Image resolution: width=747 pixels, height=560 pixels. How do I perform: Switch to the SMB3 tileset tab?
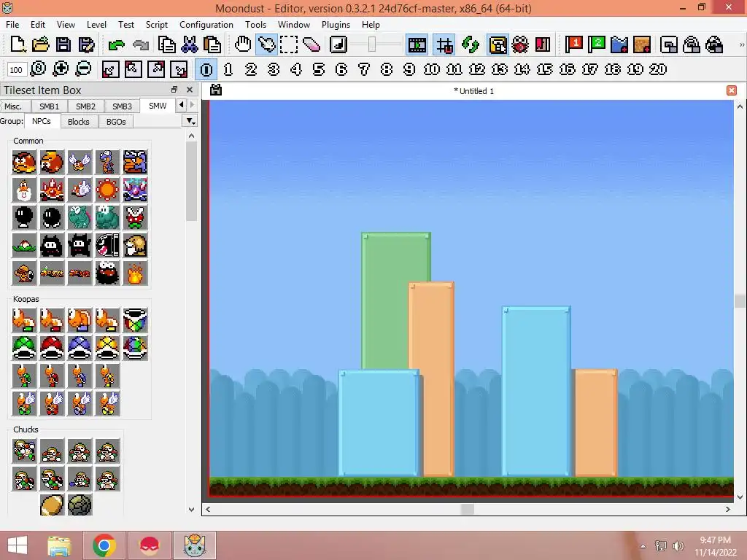click(x=122, y=106)
